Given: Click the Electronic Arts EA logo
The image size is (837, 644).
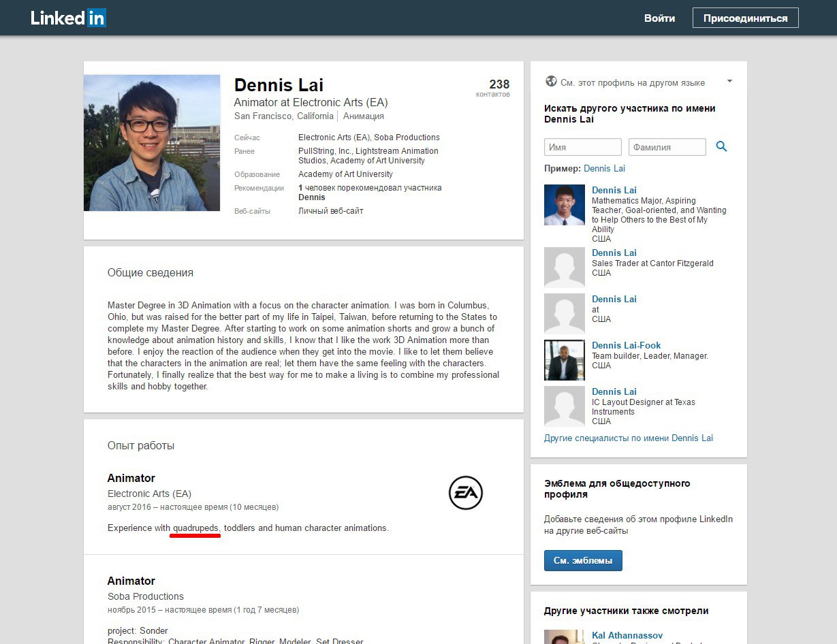Looking at the screenshot, I should pyautogui.click(x=465, y=493).
